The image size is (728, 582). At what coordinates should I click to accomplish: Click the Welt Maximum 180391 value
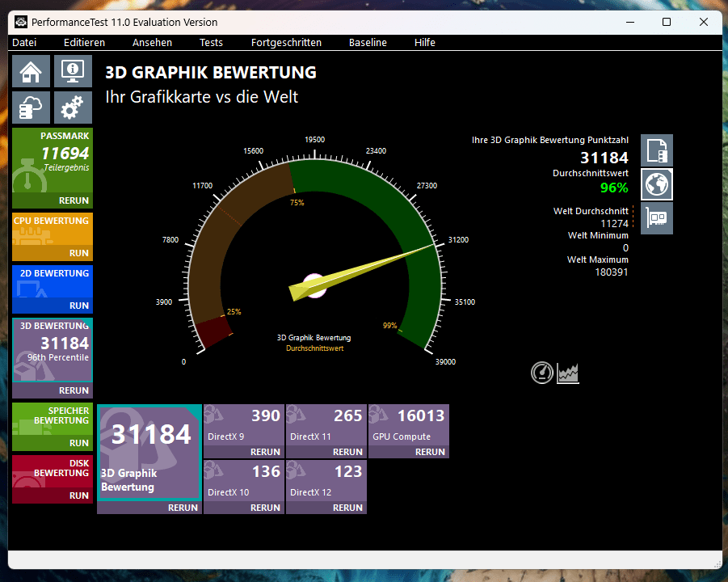click(x=612, y=272)
